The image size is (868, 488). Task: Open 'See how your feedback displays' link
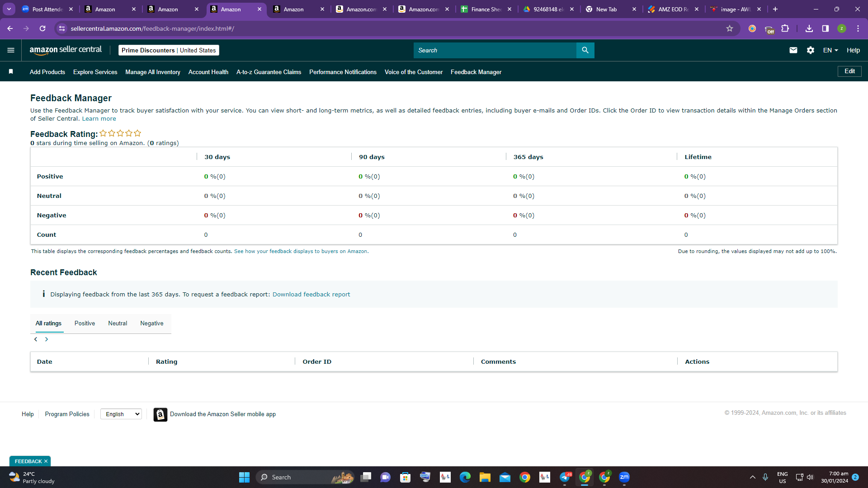pos(301,251)
